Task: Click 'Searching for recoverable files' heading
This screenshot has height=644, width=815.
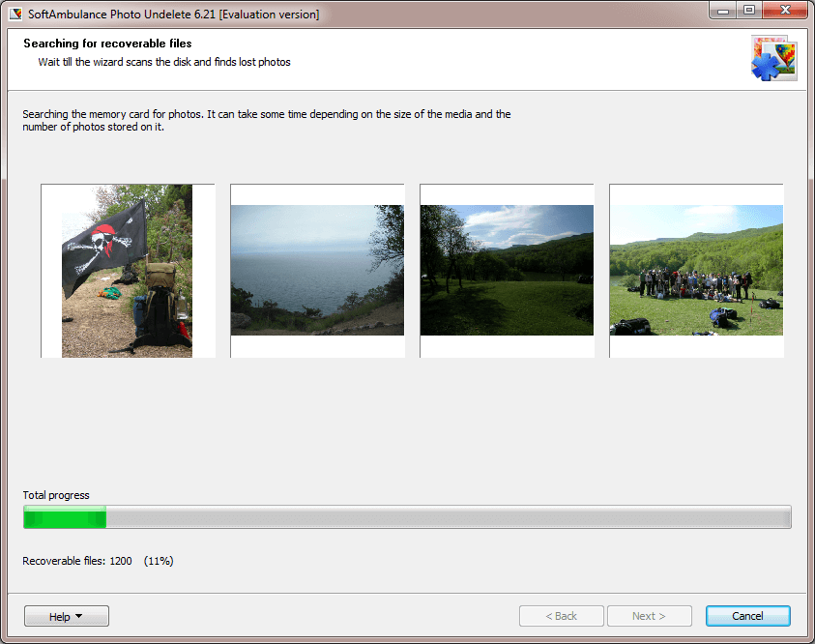Action: [x=107, y=44]
